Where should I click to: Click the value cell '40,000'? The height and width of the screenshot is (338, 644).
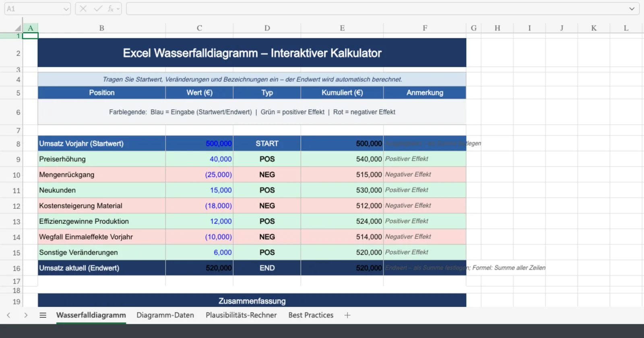coord(199,159)
